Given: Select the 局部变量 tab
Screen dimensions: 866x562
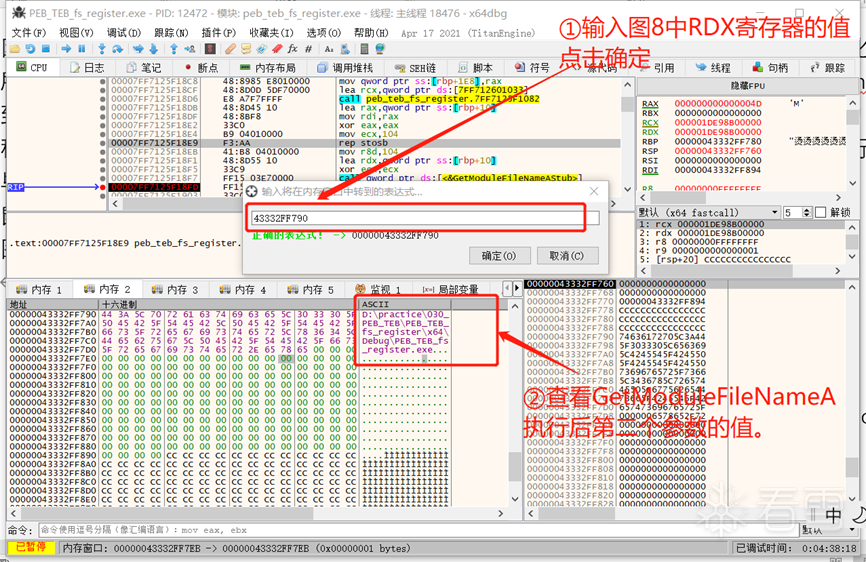Looking at the screenshot, I should coord(451,289).
